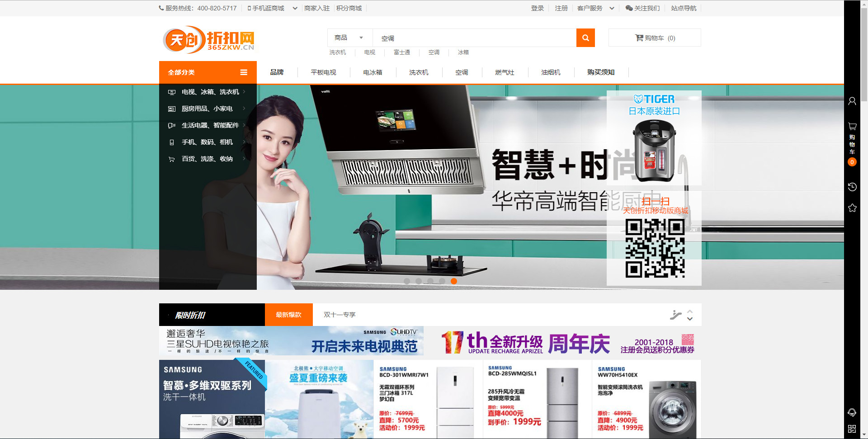Click the 商家入驻 link
This screenshot has height=439, width=868.
(x=317, y=8)
